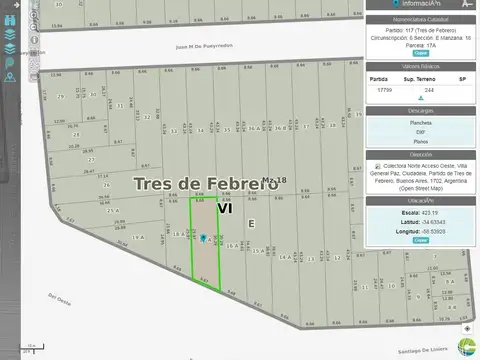This screenshot has height=360, width=480.
Task: Select parcel 28 on the map
Action: point(76,135)
